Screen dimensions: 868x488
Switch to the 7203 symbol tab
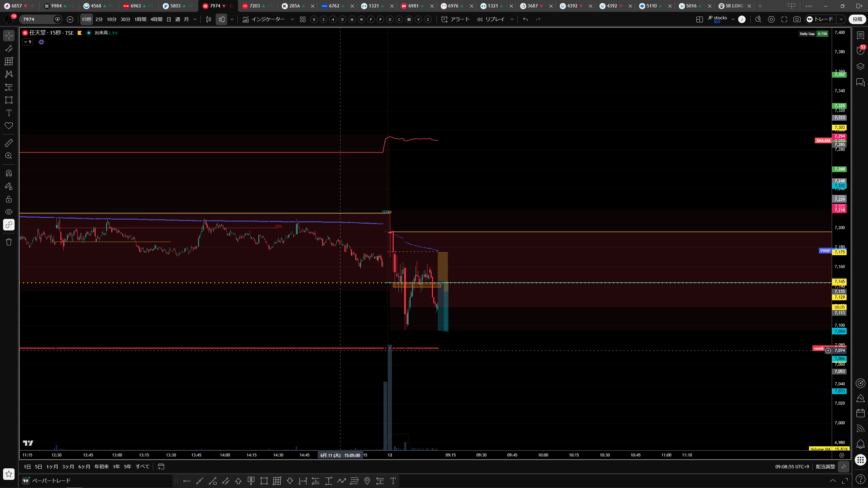click(x=255, y=6)
